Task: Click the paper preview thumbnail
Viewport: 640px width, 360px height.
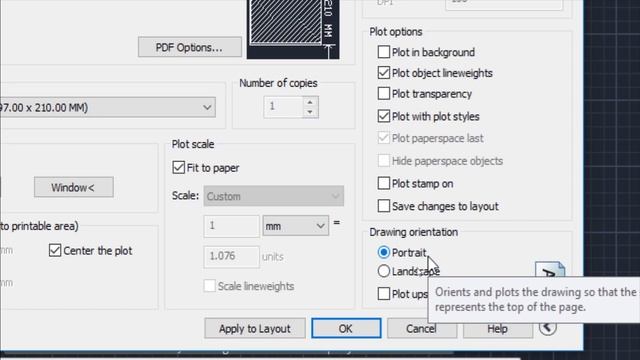Action: [293, 29]
